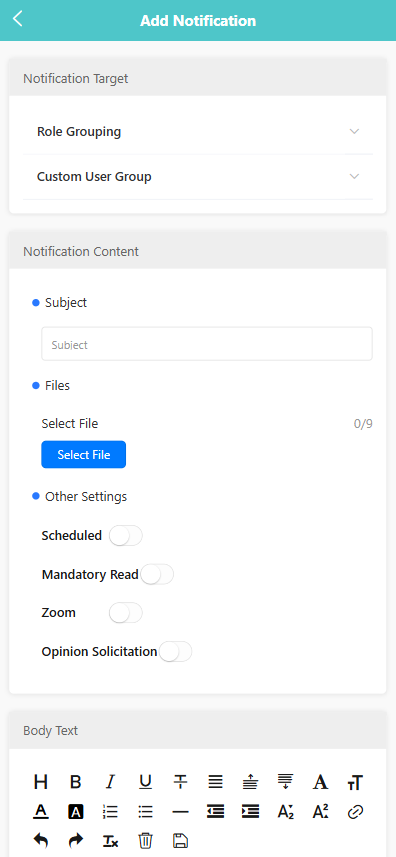396x857 pixels.
Task: Expand the Role Grouping section
Action: click(198, 132)
